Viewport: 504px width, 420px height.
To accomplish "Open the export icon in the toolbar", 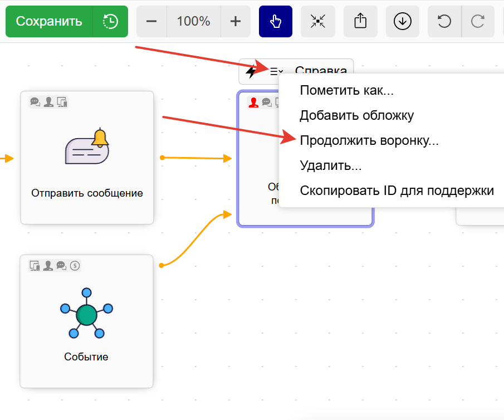I will pyautogui.click(x=360, y=21).
